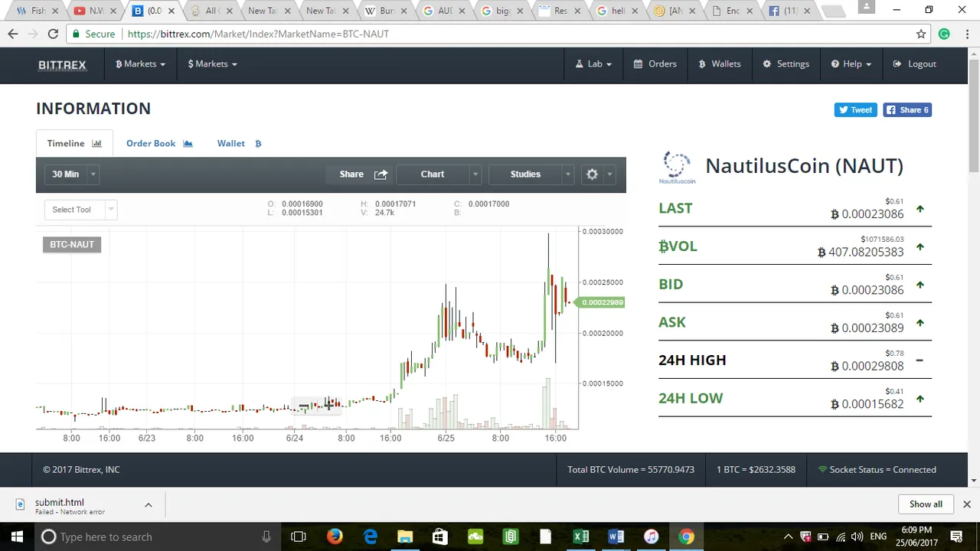Viewport: 980px width, 551px height.
Task: Click the 1 BTC = $2632.3588 text
Action: 756,470
